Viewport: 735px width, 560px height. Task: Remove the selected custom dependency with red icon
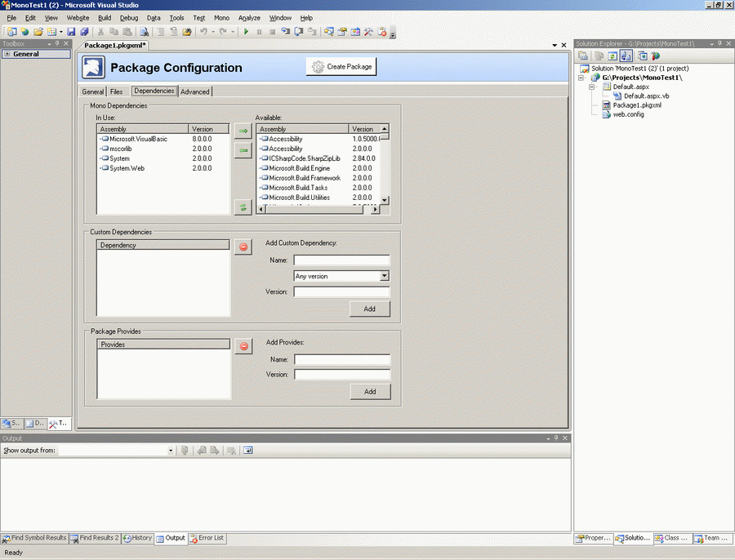point(243,247)
